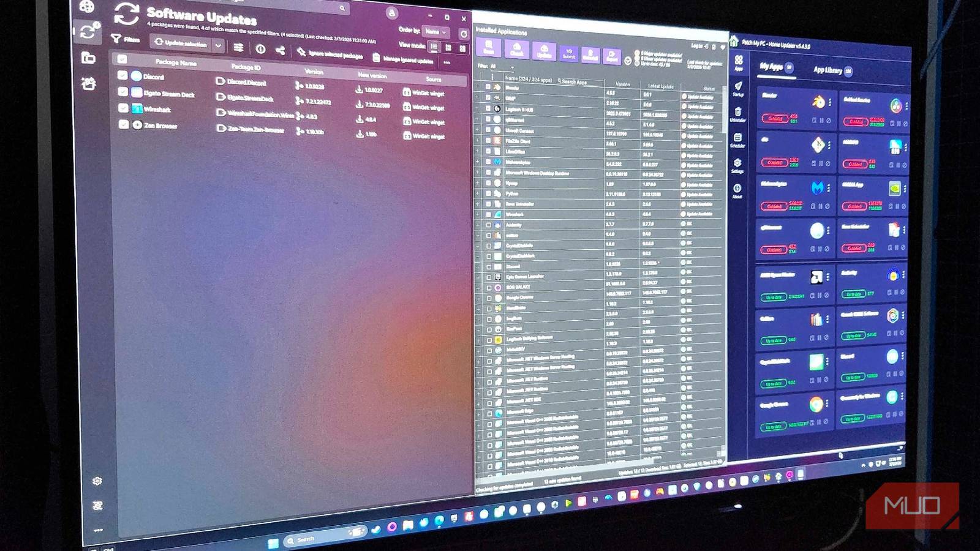Image resolution: width=980 pixels, height=551 pixels.
Task: Toggle Logitech G HUB checkbox in Installed Applications
Action: 488,108
